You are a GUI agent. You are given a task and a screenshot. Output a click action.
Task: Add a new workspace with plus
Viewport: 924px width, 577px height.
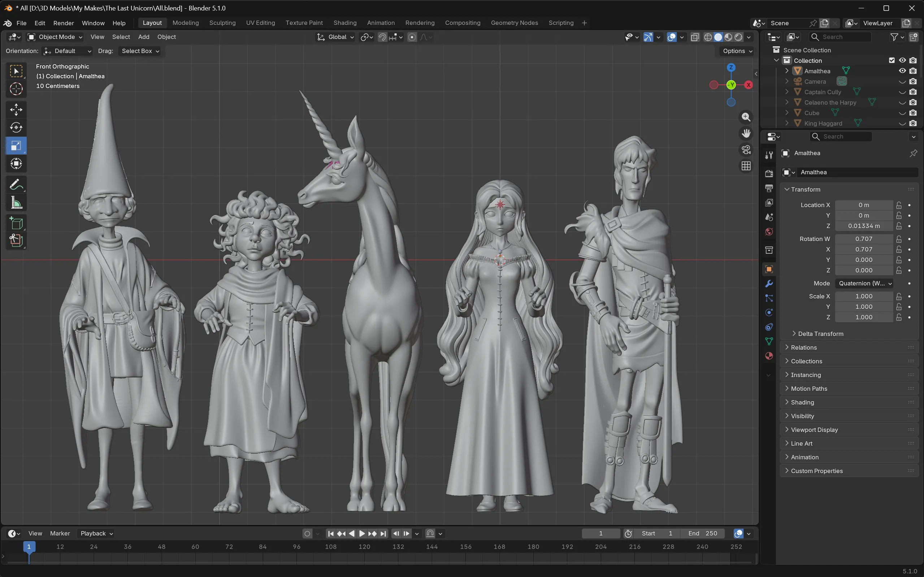(584, 23)
